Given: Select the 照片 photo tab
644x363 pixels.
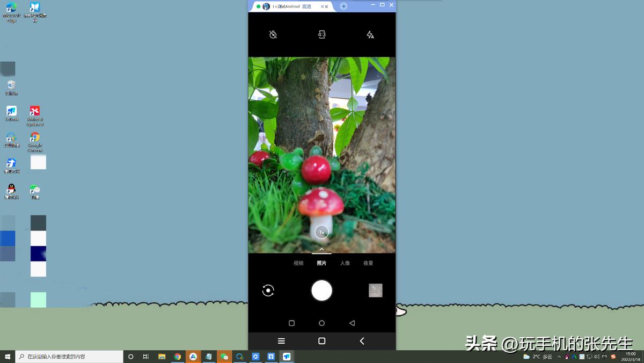Looking at the screenshot, I should tap(321, 263).
